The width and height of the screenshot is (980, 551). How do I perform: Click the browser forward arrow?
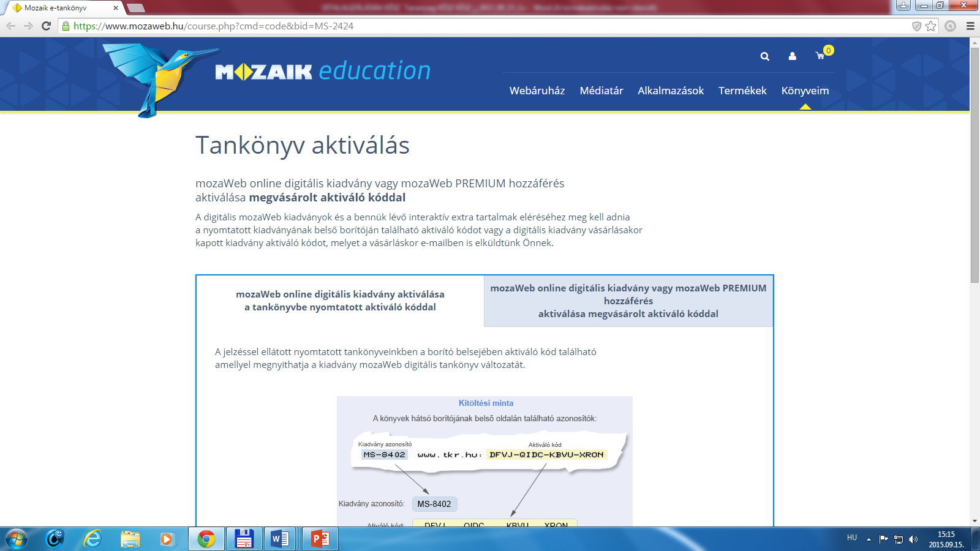[x=28, y=26]
